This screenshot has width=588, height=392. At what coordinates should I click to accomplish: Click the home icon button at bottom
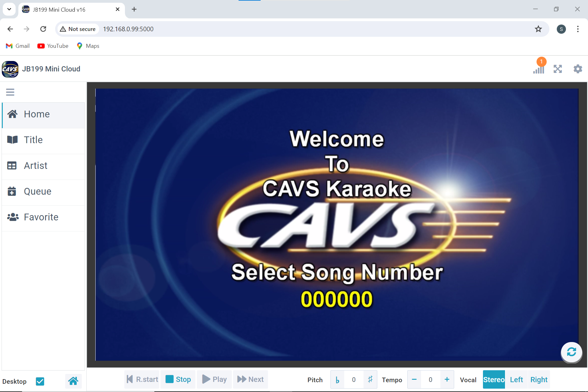coord(73,381)
